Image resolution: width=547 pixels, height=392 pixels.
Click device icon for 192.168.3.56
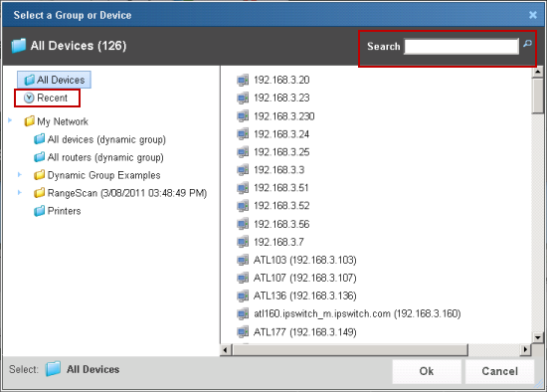[x=243, y=224]
